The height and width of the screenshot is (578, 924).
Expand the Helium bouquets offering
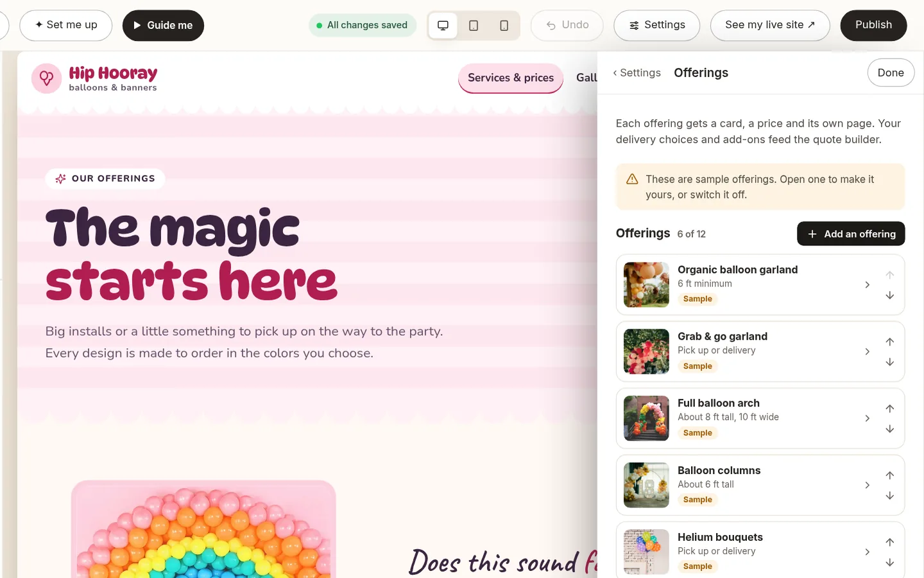(867, 552)
